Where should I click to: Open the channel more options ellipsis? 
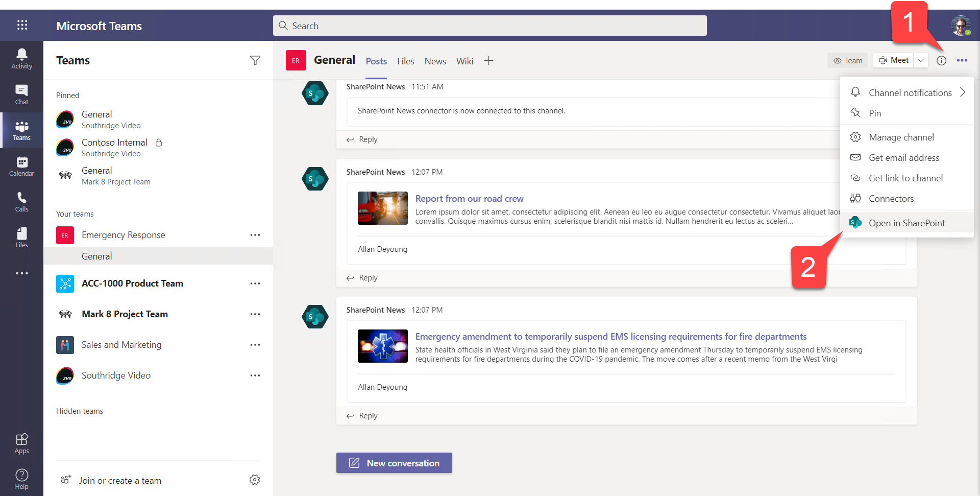click(x=962, y=60)
